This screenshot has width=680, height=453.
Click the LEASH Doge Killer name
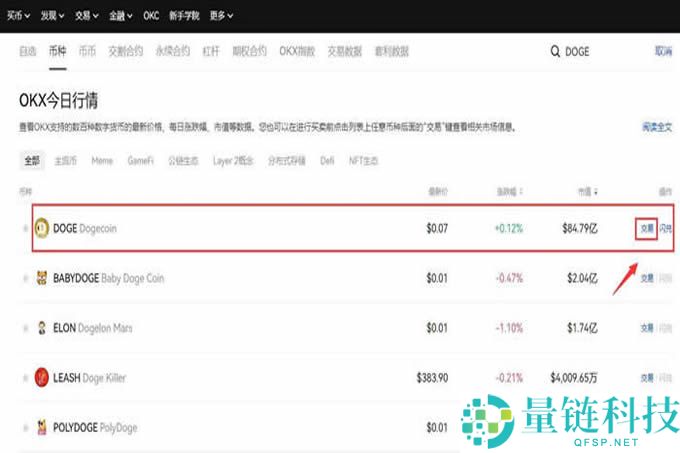(89, 378)
